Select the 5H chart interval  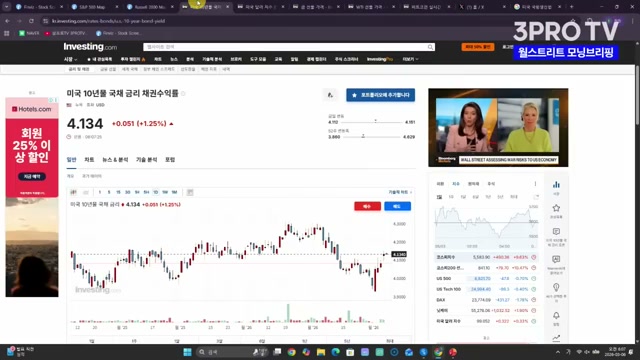147,192
